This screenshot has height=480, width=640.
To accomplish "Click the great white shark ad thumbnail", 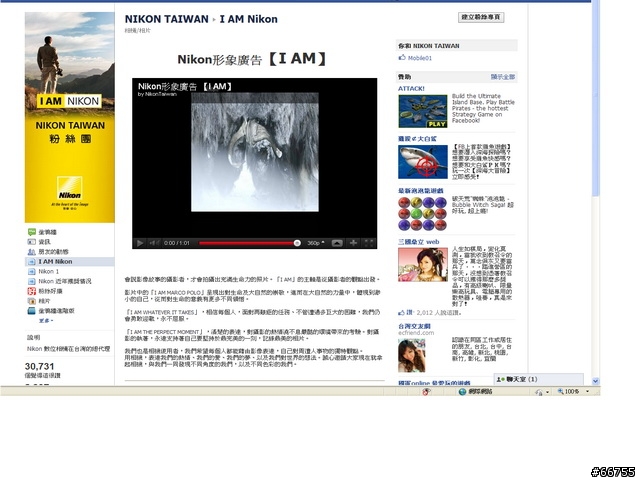I will [x=423, y=162].
